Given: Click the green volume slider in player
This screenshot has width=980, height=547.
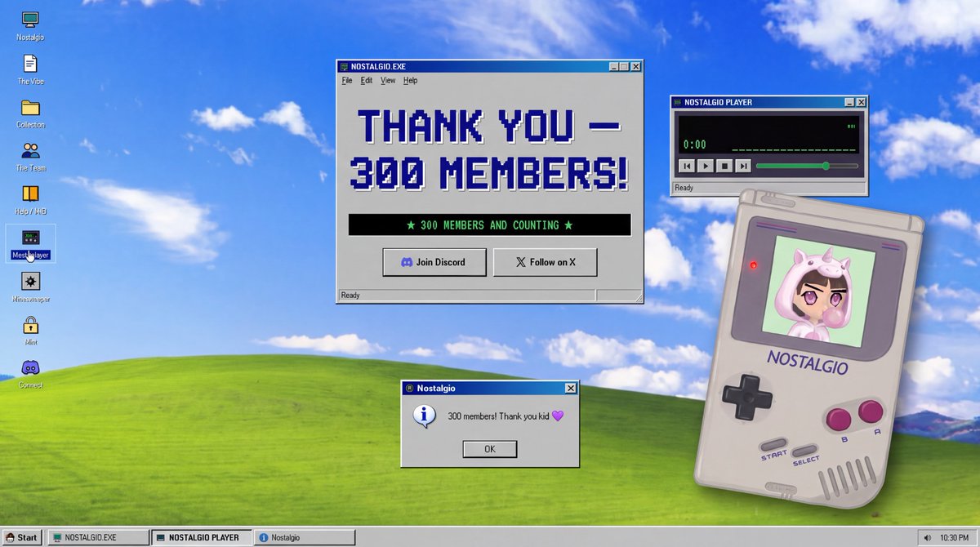Looking at the screenshot, I should coord(807,166).
